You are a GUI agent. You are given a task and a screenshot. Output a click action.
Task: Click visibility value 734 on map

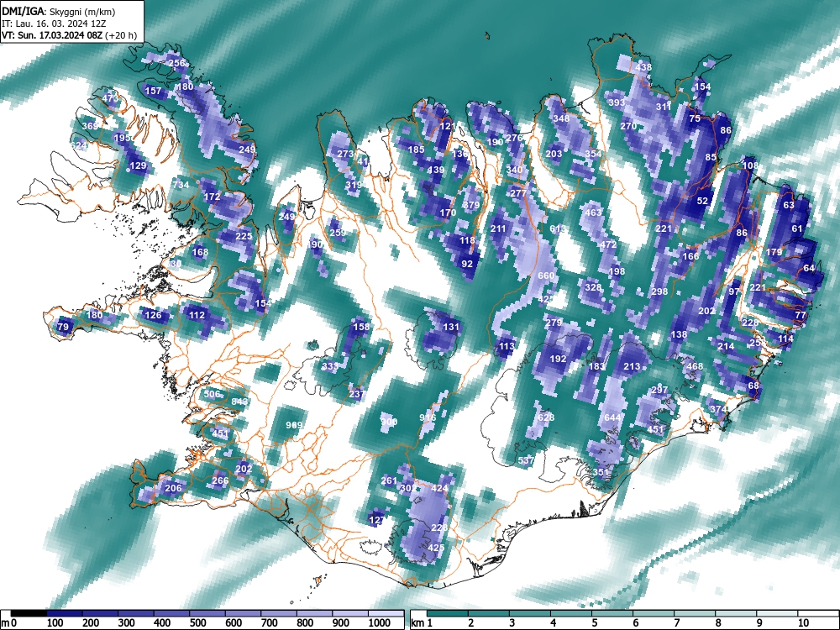click(181, 185)
